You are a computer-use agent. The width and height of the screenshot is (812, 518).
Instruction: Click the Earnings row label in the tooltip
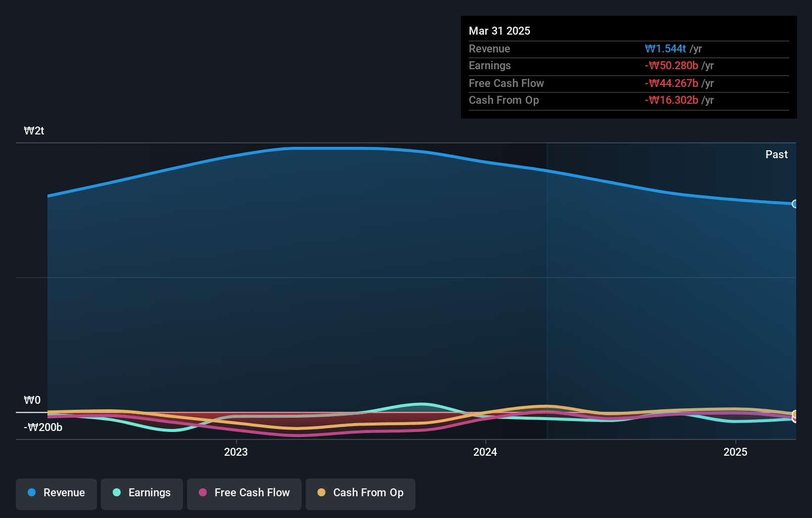point(490,65)
